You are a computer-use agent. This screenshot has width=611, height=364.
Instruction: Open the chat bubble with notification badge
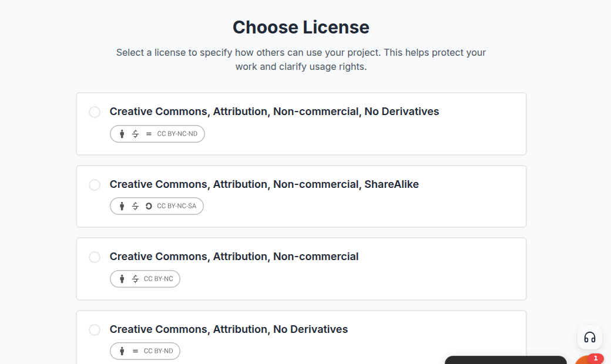[x=590, y=360]
